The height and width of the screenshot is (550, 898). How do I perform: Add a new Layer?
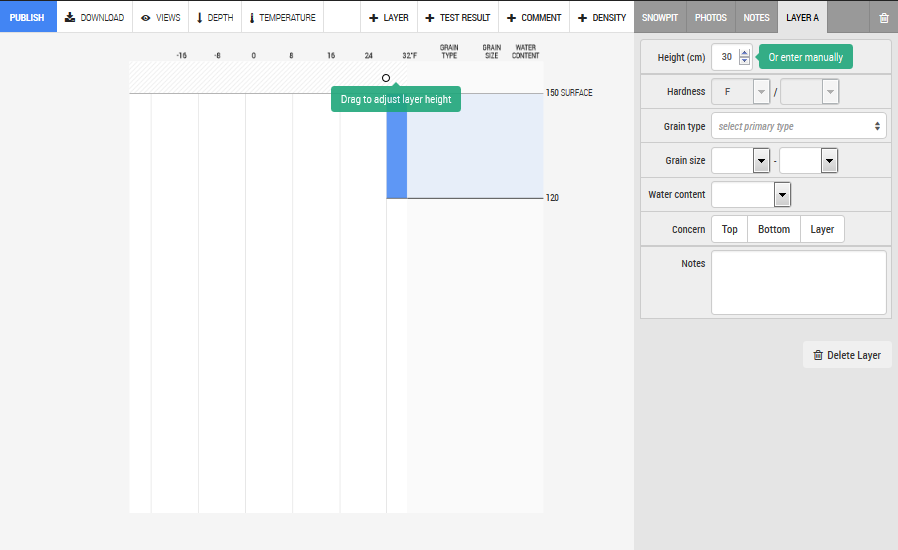coord(389,17)
